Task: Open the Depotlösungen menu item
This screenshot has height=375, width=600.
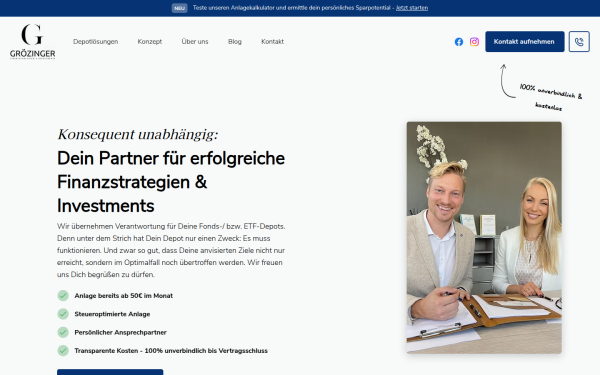Action: pyautogui.click(x=96, y=41)
